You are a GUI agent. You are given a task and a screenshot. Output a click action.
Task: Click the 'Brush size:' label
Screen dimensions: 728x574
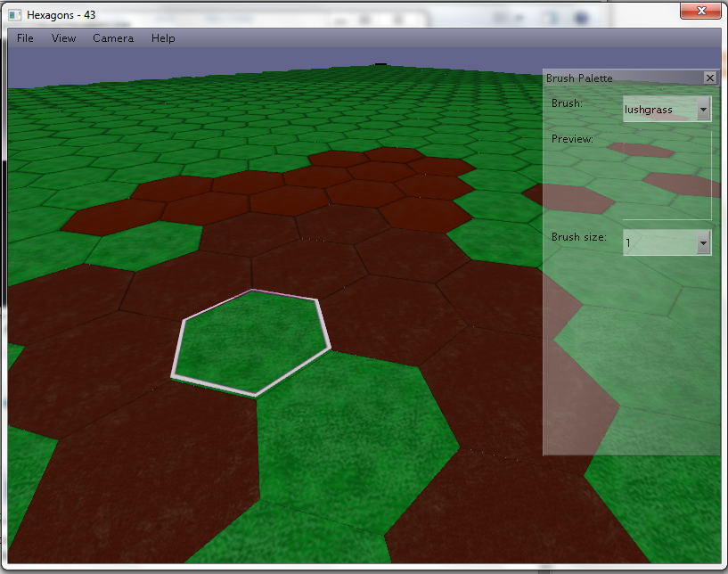[x=579, y=237]
